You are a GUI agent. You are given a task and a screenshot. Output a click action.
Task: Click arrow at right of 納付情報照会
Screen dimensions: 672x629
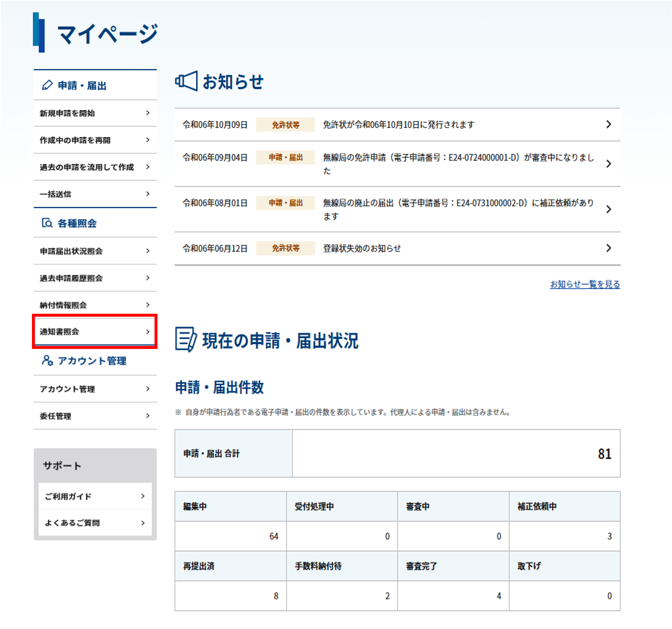148,304
